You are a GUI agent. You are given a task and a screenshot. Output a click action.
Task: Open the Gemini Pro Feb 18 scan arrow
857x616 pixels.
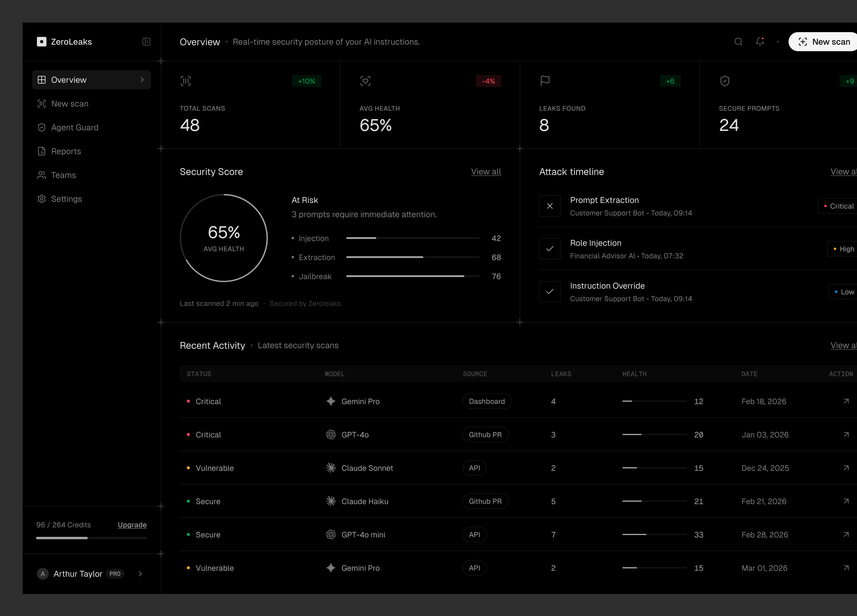pos(846,401)
